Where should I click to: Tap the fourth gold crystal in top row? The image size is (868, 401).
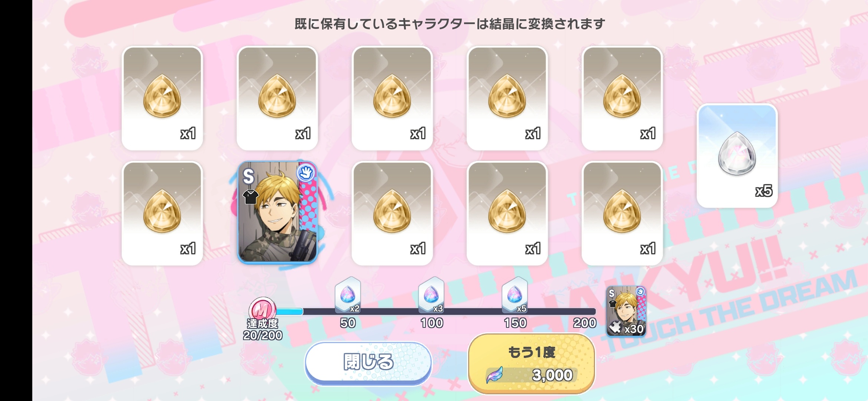507,98
